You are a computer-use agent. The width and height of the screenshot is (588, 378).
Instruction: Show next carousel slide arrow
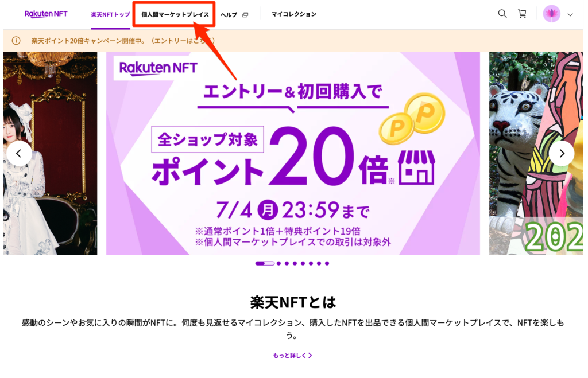[562, 153]
